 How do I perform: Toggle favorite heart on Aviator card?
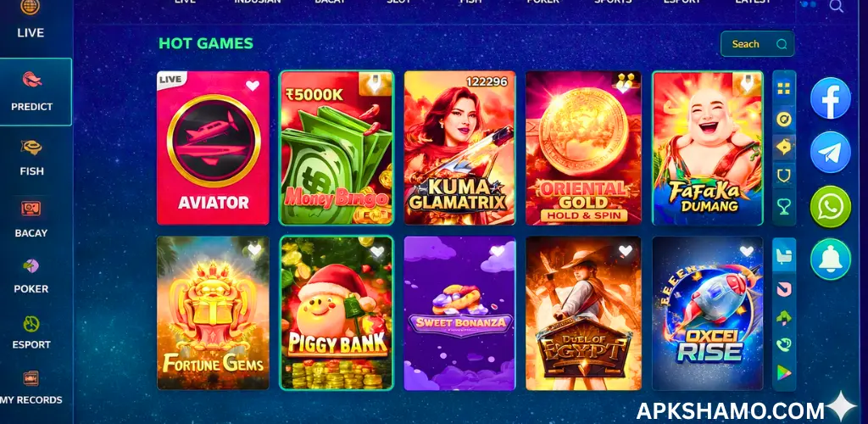pos(253,86)
